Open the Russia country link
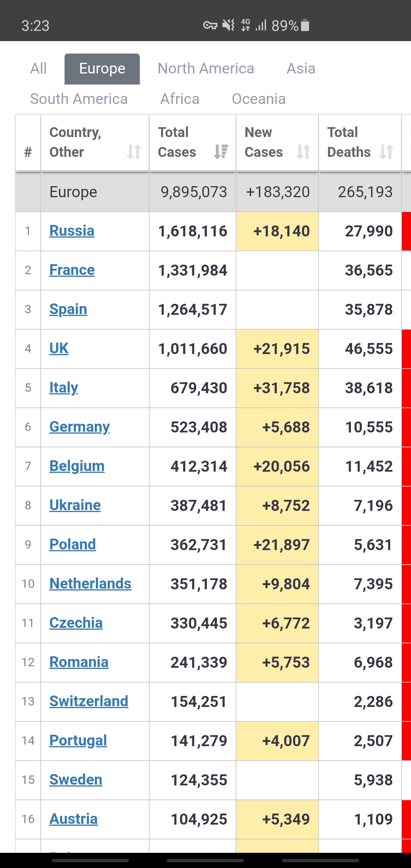411x868 pixels. [x=72, y=231]
